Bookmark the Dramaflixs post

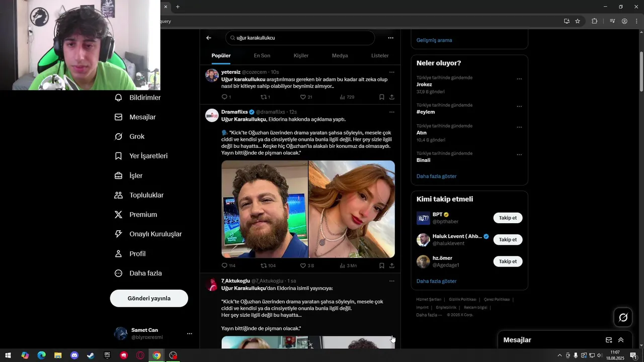coord(382,265)
